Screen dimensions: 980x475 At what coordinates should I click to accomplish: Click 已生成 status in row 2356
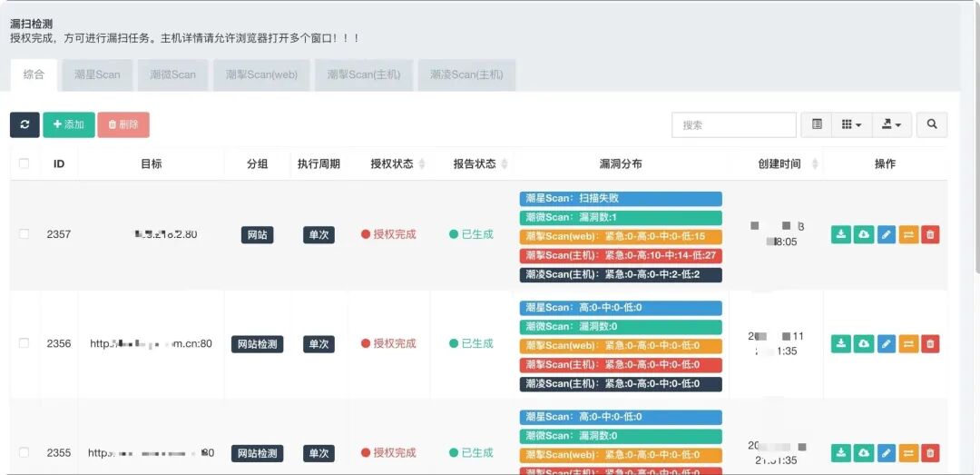tap(471, 343)
